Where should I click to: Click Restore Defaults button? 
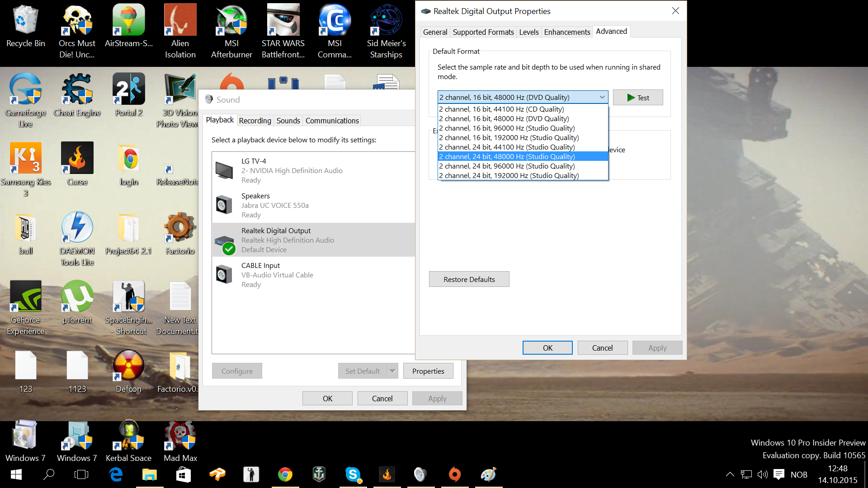pyautogui.click(x=469, y=279)
